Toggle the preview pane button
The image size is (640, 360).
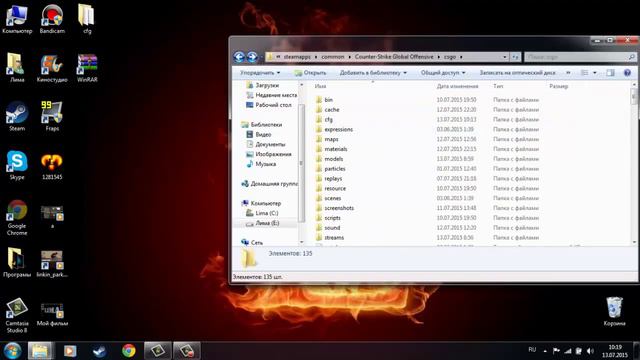[610, 73]
